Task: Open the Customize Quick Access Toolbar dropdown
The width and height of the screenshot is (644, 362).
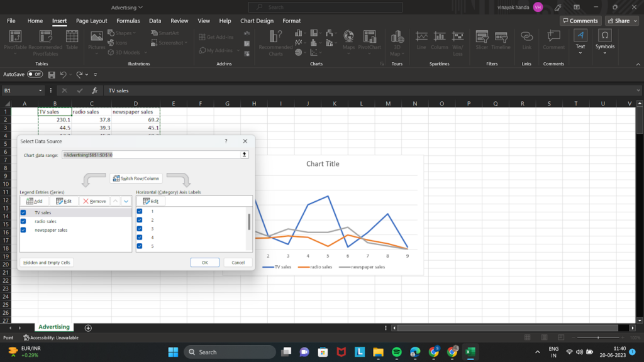Action: 96,75
